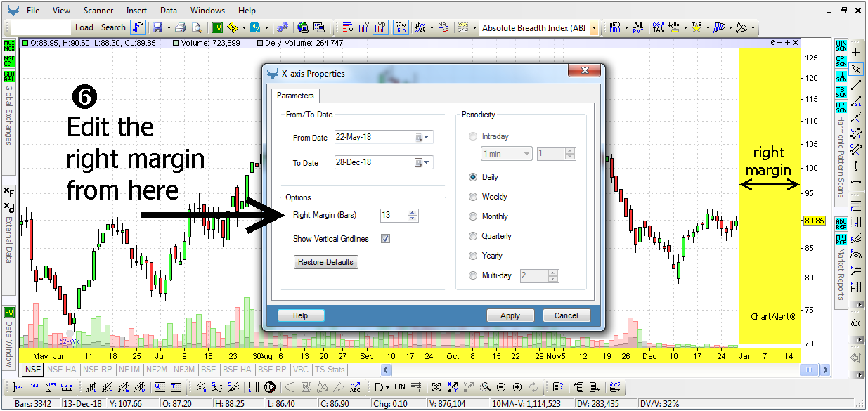Open the To Date calendar dropdown
The height and width of the screenshot is (411, 868).
[422, 163]
